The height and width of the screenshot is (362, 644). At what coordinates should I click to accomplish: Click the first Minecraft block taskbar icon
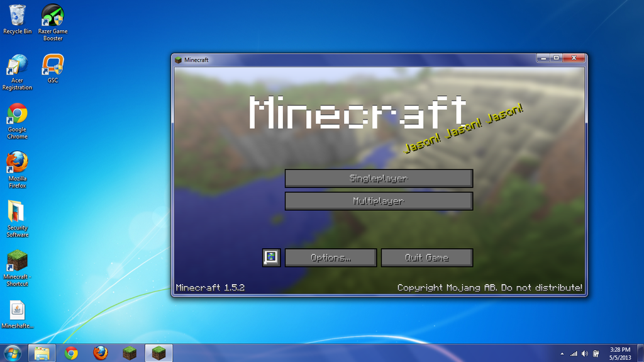(x=130, y=353)
